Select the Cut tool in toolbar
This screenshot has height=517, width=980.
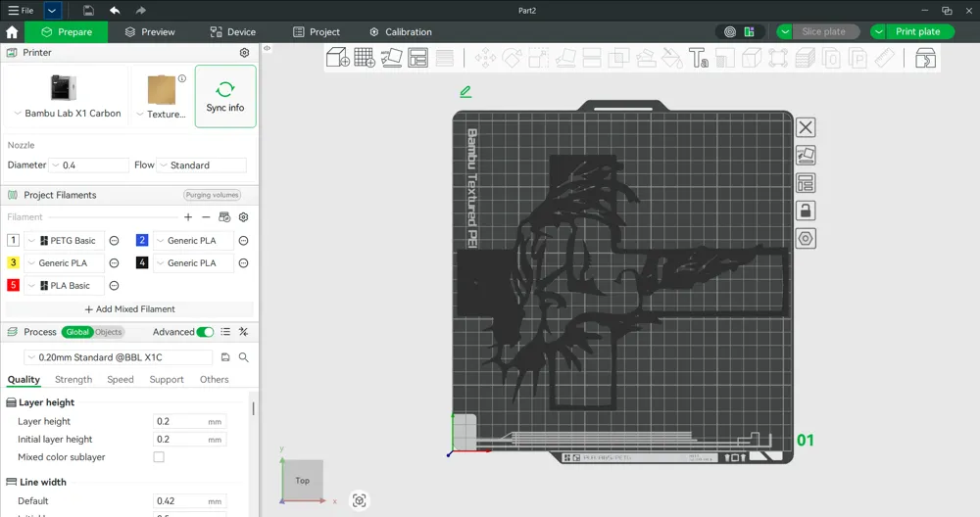pos(591,58)
